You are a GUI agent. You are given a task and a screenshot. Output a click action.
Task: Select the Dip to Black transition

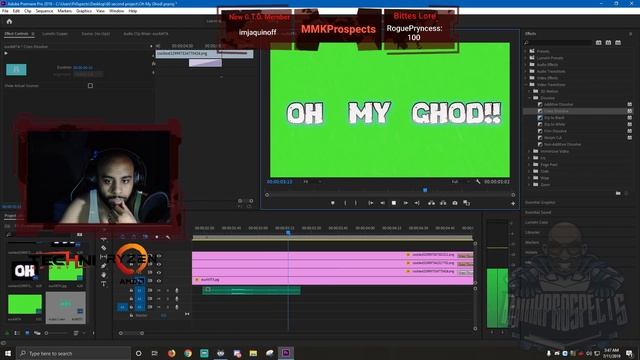click(554, 118)
